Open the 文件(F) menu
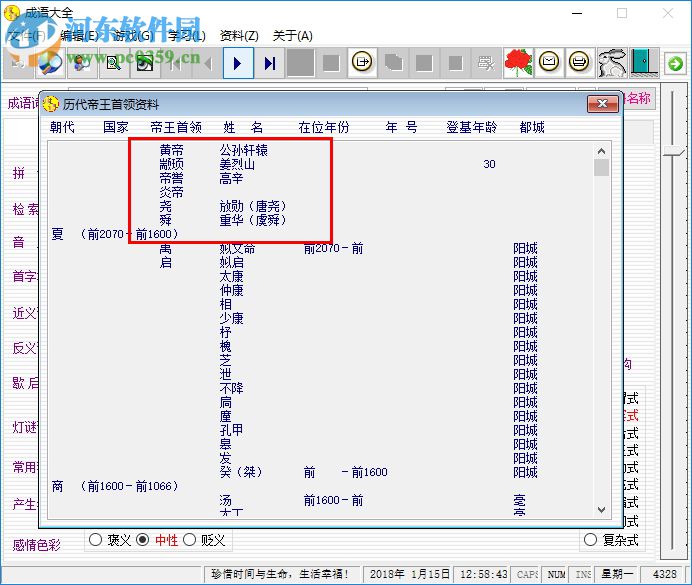This screenshot has height=585, width=692. pos(27,36)
